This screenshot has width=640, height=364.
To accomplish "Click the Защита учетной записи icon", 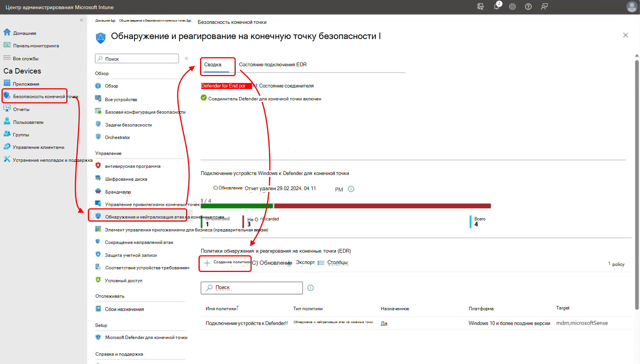I will (98, 255).
